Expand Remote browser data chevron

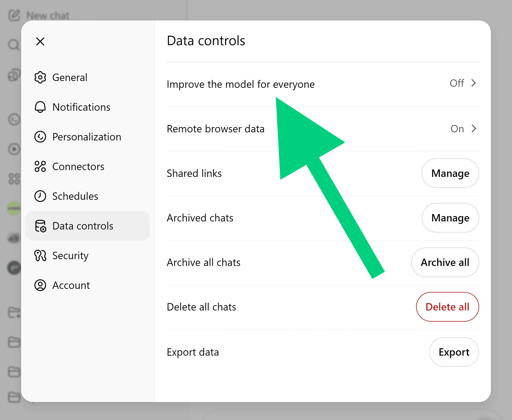point(474,128)
